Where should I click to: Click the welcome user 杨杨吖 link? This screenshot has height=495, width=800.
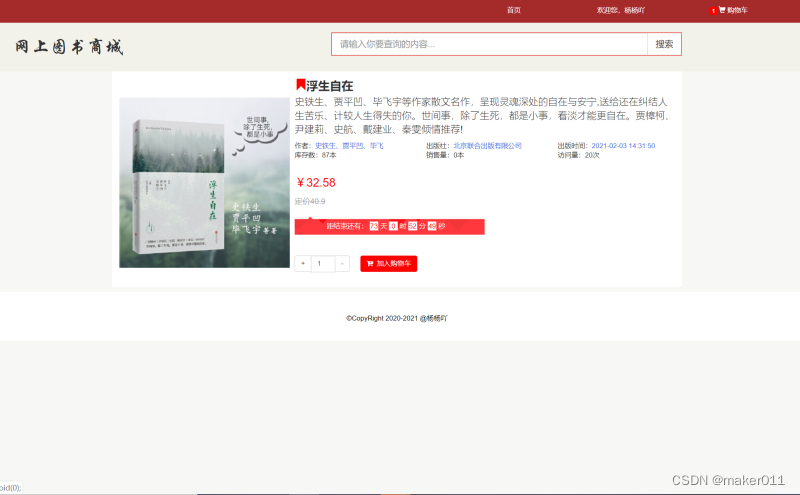pos(621,10)
